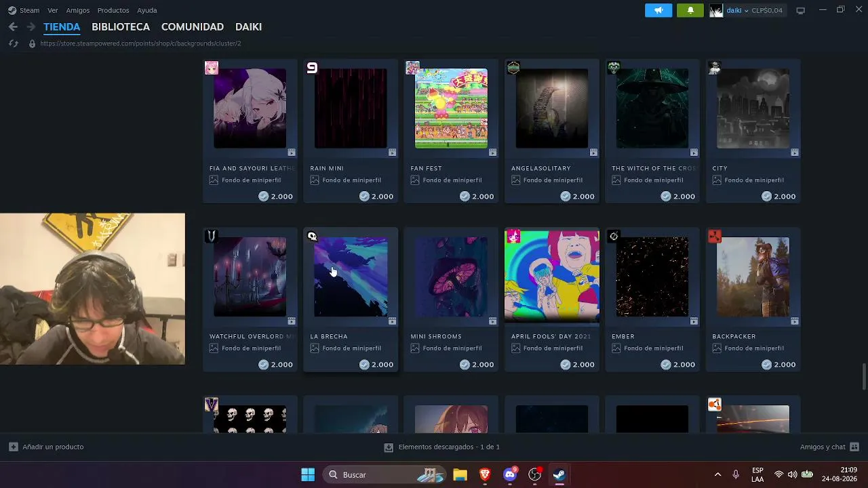Select the April Fools' Day 2021 thumbnail

point(552,277)
